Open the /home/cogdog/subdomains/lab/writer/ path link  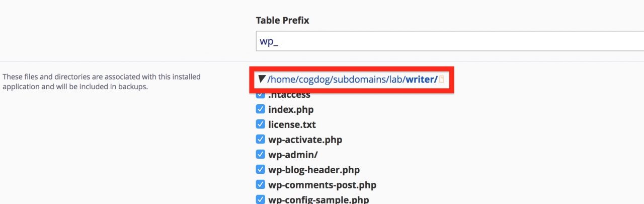click(x=353, y=80)
